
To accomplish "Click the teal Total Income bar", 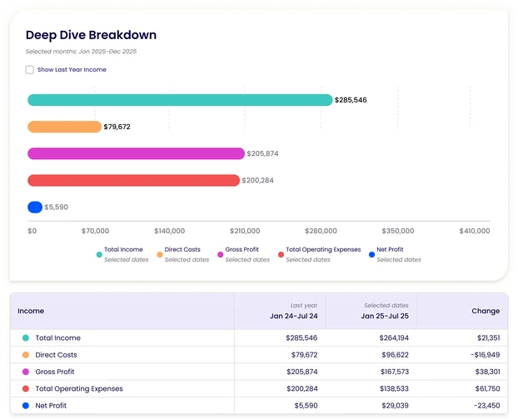I will [x=180, y=100].
